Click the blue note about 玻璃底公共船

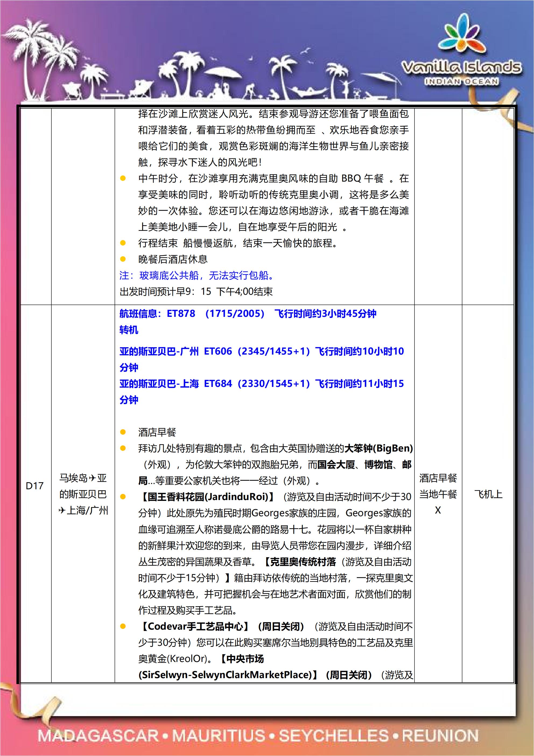(x=197, y=275)
